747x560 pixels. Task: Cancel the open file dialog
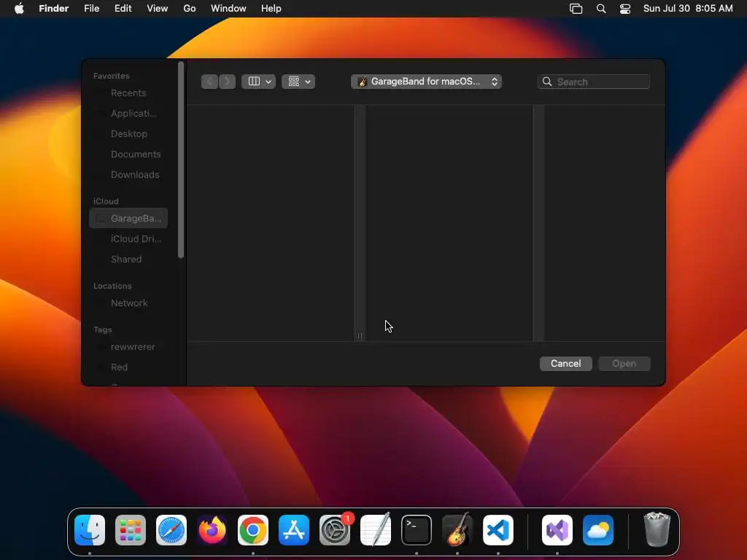coord(566,364)
